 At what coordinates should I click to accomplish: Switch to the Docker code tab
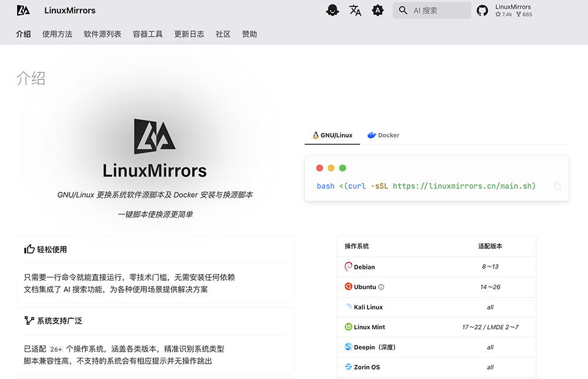(383, 135)
